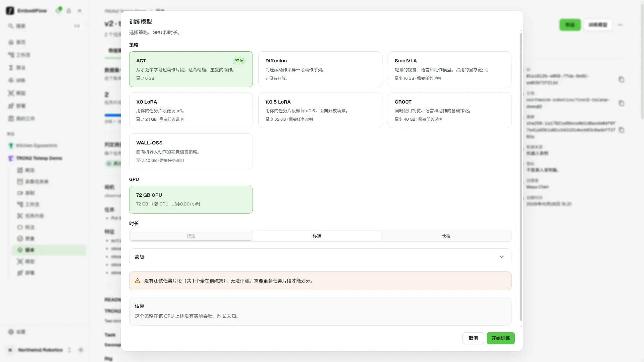Image resolution: width=644 pixels, height=362 pixels.
Task: Click the 估算 heading
Action: click(x=140, y=306)
